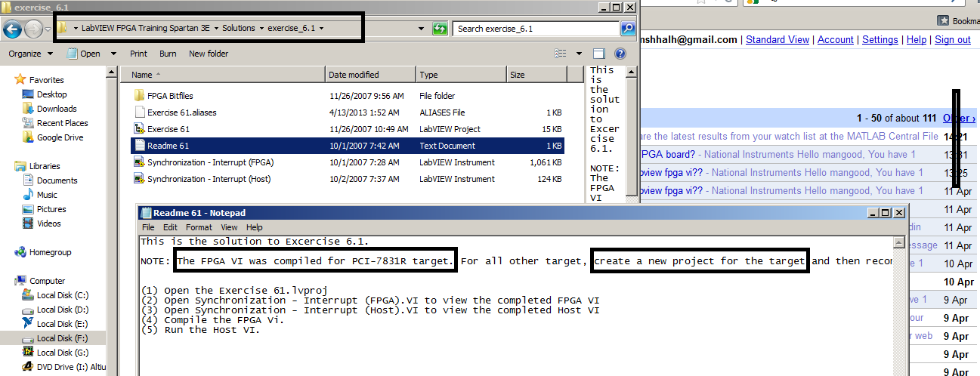This screenshot has height=376, width=980.
Task: Sort files by the Size column header
Action: (x=536, y=75)
